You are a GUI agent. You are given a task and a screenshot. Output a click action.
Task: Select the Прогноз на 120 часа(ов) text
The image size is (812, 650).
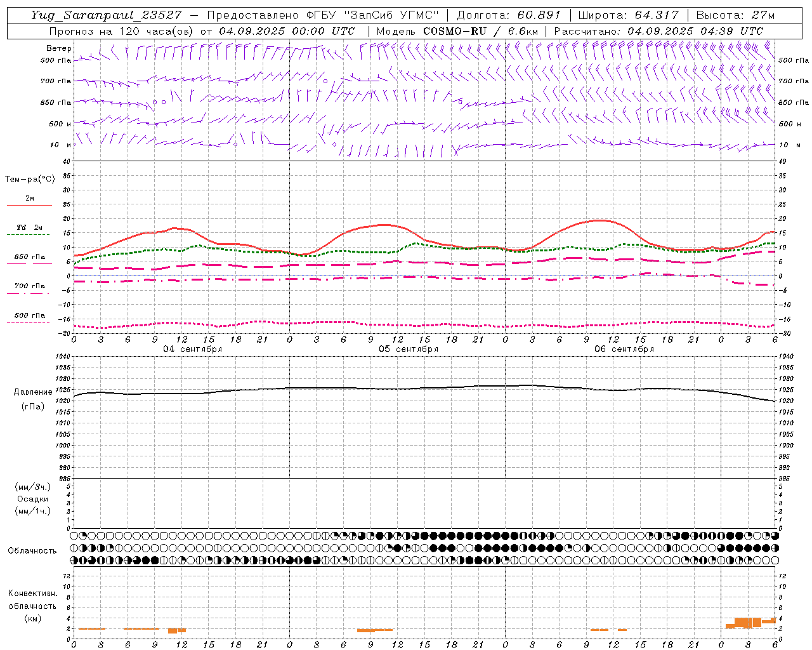(122, 31)
